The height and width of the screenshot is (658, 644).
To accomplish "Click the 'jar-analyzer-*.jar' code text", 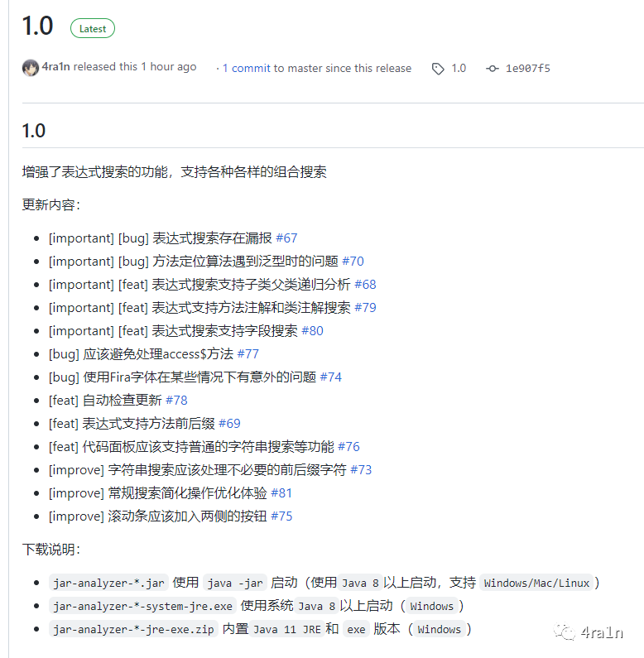I will 108,583.
